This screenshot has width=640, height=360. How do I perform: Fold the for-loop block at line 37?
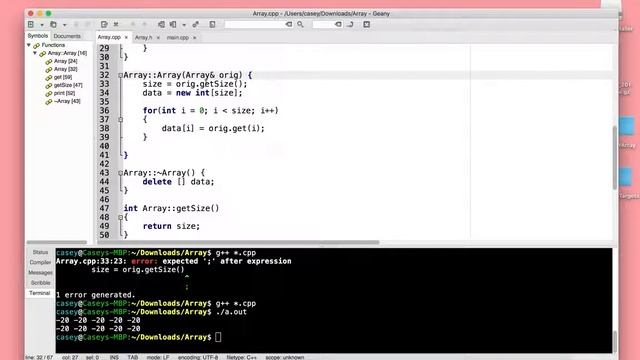(x=120, y=120)
